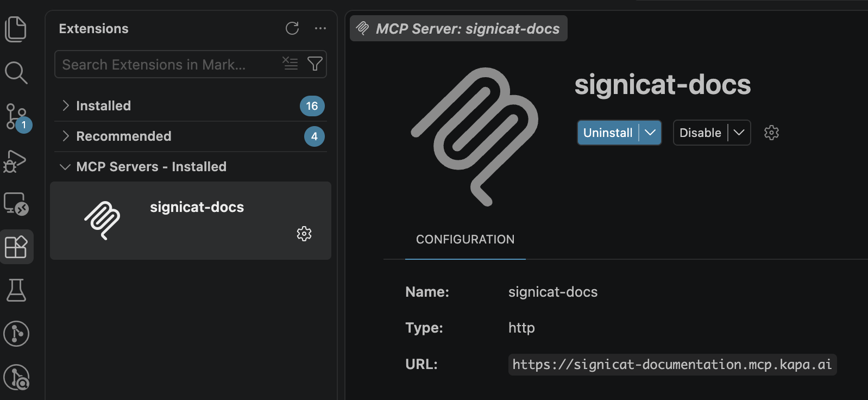Open manage gear for signicat-docs list item
This screenshot has width=868, height=400.
pos(304,234)
